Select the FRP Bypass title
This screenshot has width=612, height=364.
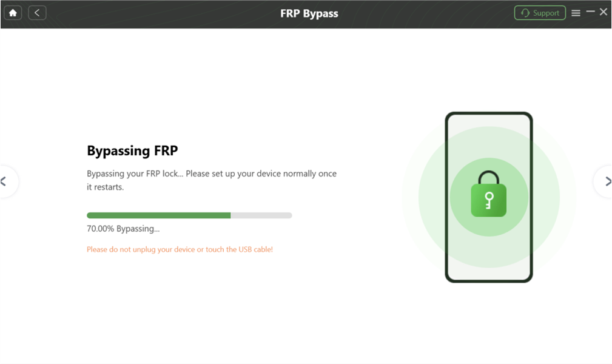click(309, 13)
